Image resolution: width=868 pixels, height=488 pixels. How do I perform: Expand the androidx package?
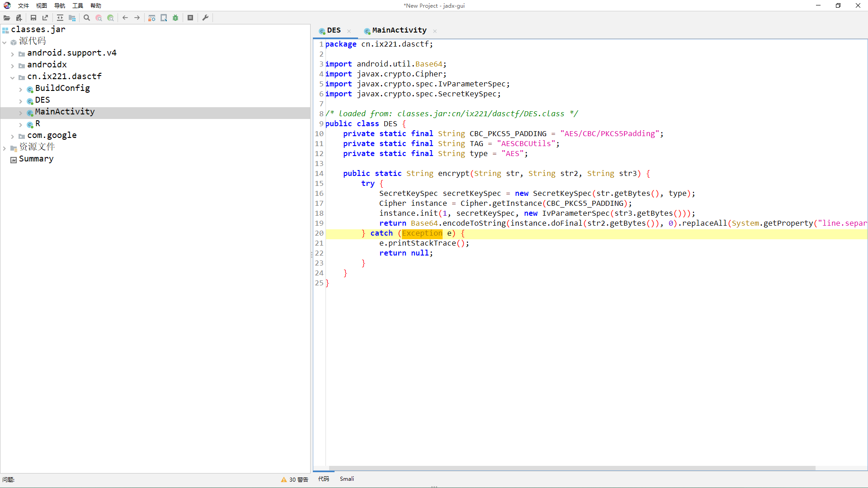[13, 66]
